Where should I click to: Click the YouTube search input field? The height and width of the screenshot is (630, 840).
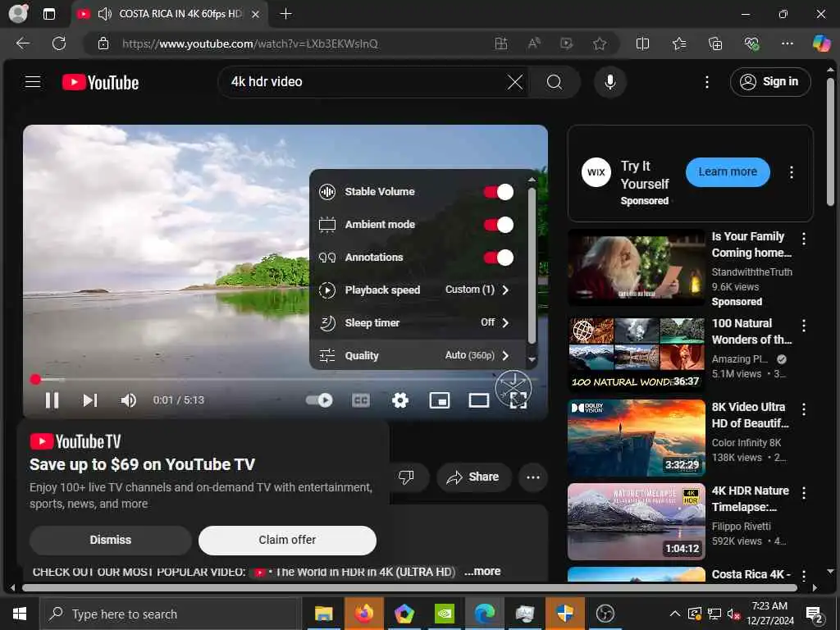point(364,82)
